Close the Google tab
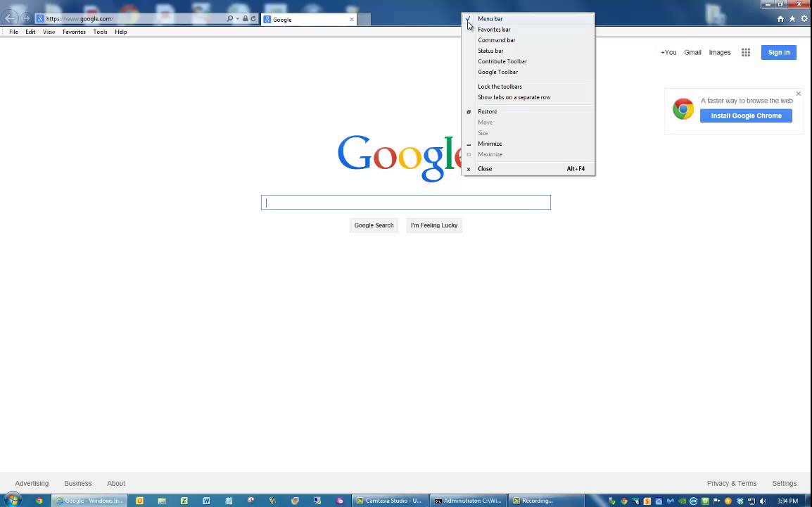This screenshot has width=812, height=507. 352,19
